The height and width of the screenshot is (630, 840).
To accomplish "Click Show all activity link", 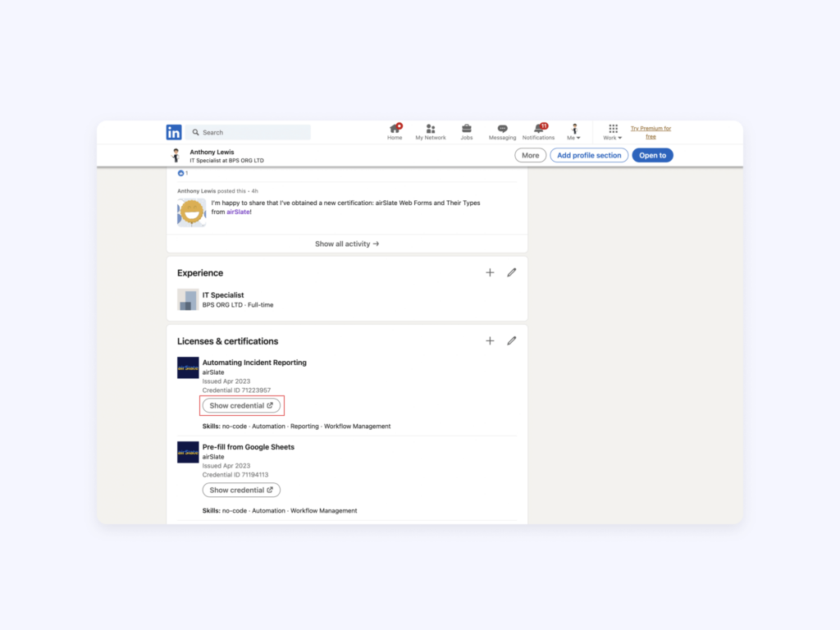I will pyautogui.click(x=347, y=244).
